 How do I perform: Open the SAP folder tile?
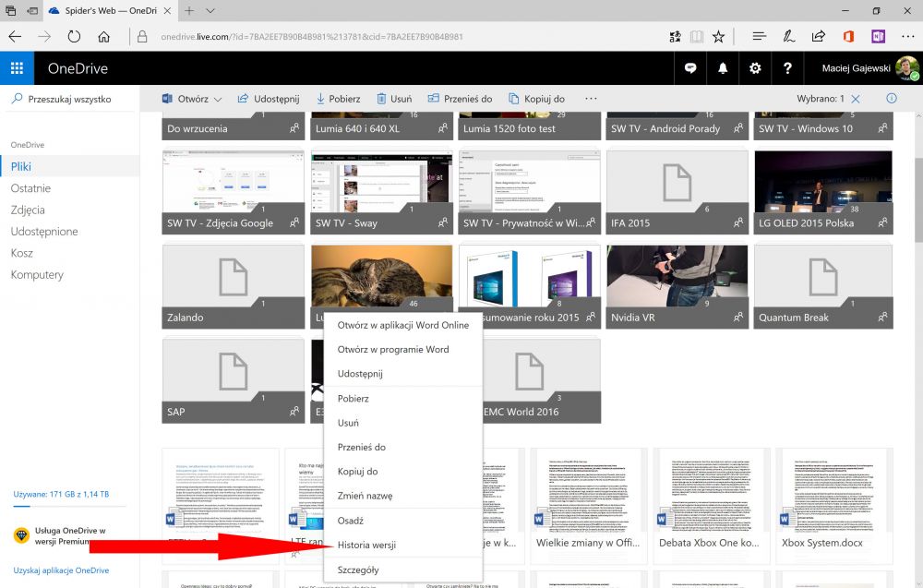[234, 381]
